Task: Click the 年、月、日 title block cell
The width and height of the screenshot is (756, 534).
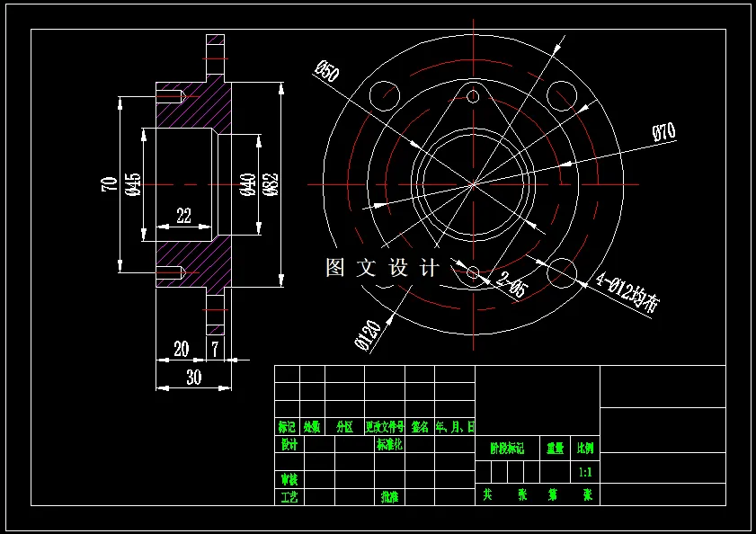Action: pyautogui.click(x=455, y=426)
